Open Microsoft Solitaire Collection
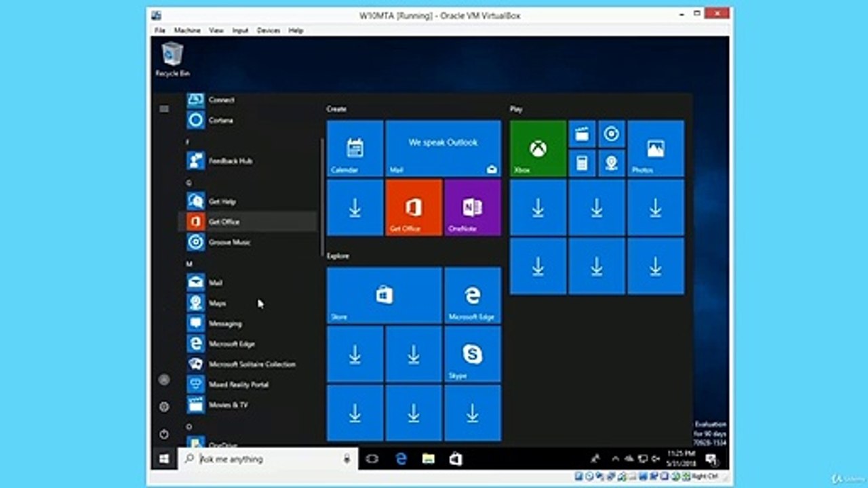Viewport: 868px width, 488px height. (248, 364)
